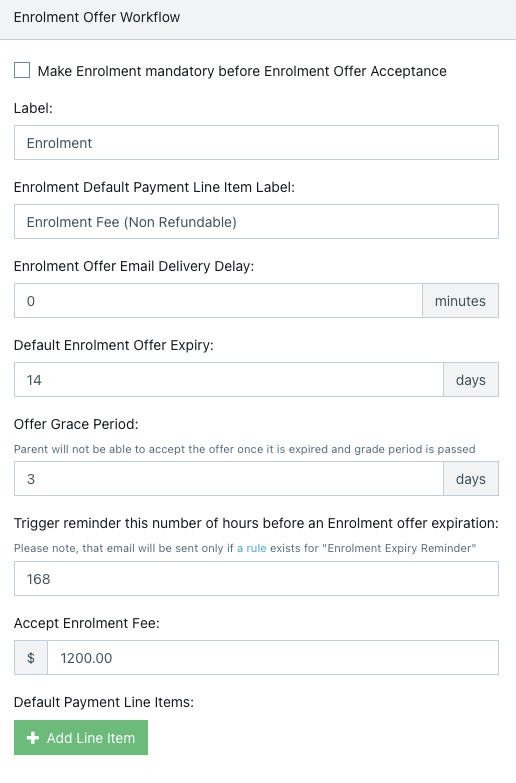Click the dollar sign currency addon
Viewport: 516px width, 783px height.
(31, 658)
